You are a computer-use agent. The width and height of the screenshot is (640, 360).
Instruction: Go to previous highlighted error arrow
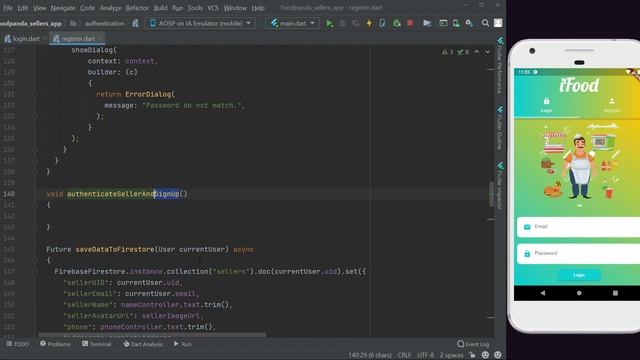coord(476,52)
